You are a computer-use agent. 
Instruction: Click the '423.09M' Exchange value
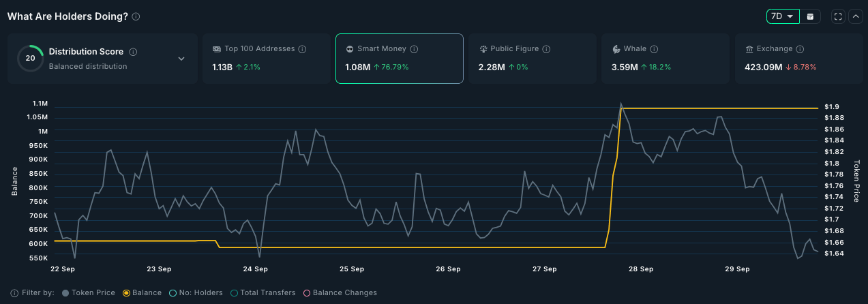[764, 67]
